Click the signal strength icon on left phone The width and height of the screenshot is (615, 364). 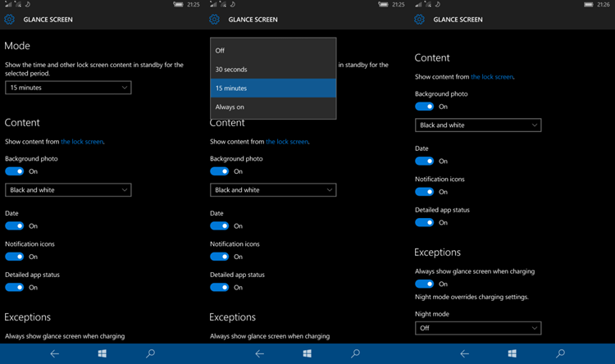[x=8, y=4]
